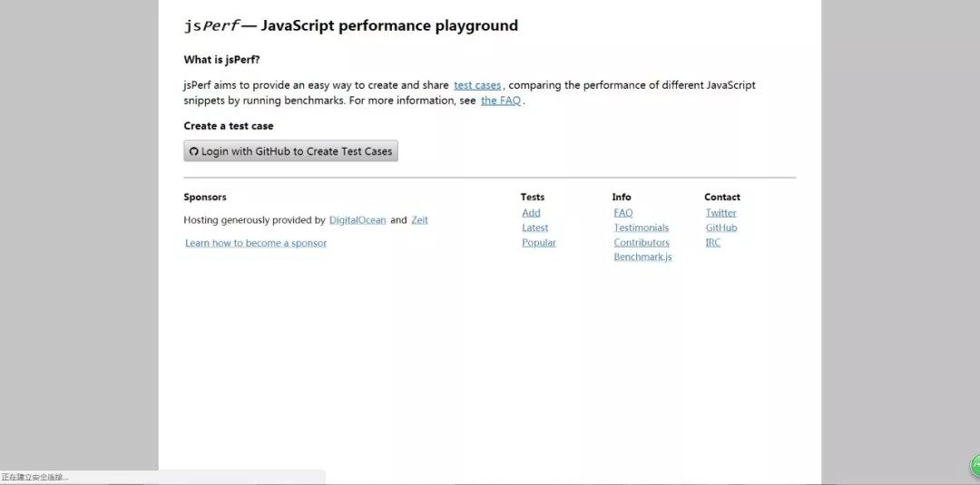
Task: Go to Popular tests
Action: point(539,243)
